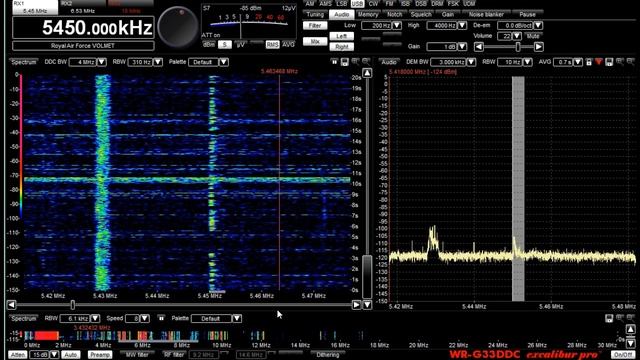
Task: Open the Memory tab
Action: click(368, 14)
